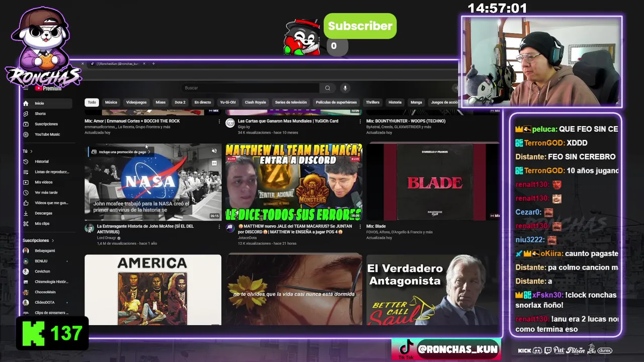Screen dimensions: 644x362
Task: Open La Extravagante Historia de John McAfee title
Action: (145, 229)
